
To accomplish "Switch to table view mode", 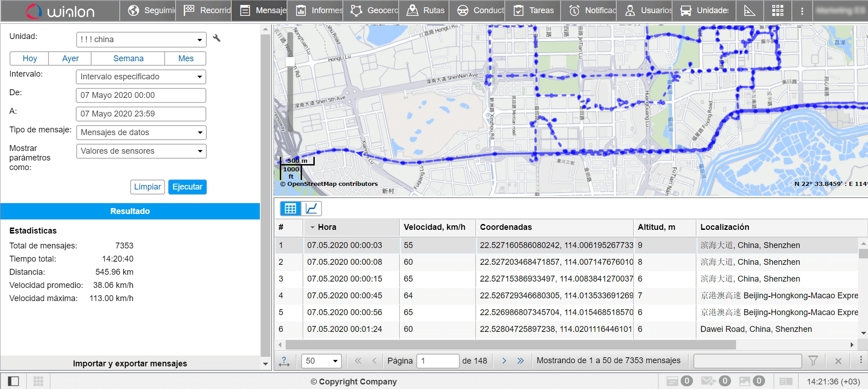I will (x=290, y=209).
